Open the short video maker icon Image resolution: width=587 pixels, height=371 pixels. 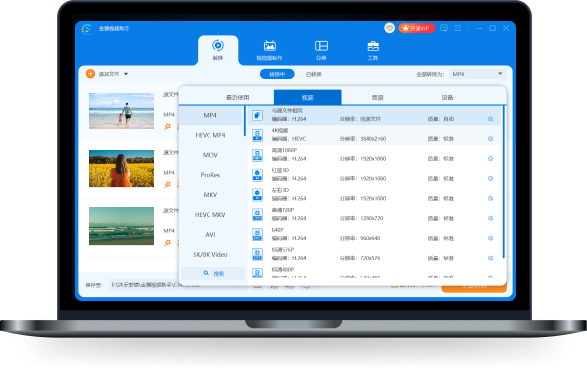click(x=270, y=46)
